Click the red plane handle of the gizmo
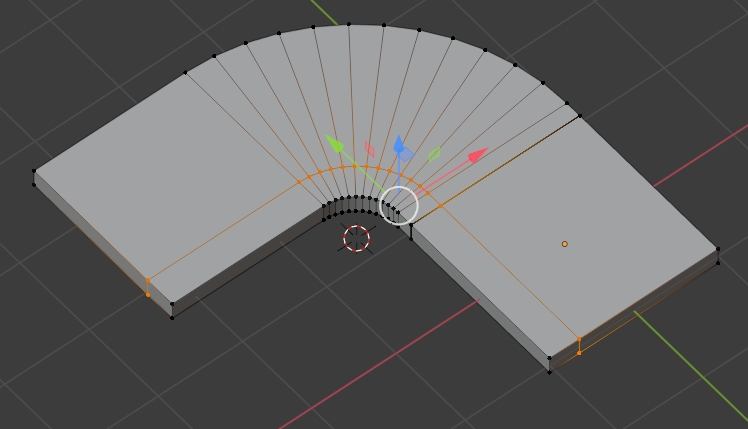The width and height of the screenshot is (748, 429). click(x=370, y=149)
